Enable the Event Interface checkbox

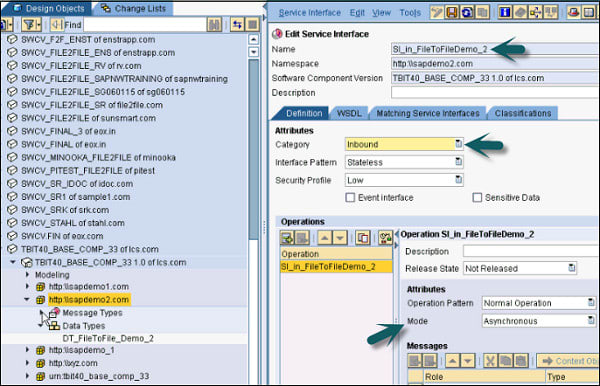coord(350,197)
